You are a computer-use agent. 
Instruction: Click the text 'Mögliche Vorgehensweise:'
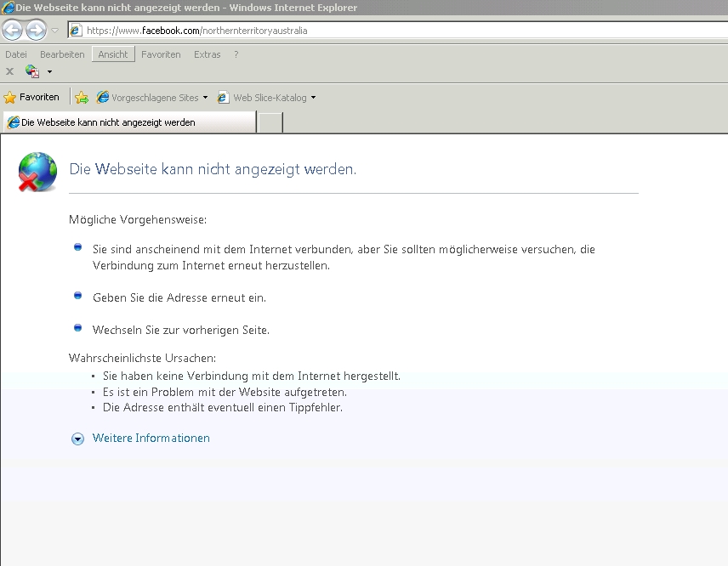click(138, 219)
